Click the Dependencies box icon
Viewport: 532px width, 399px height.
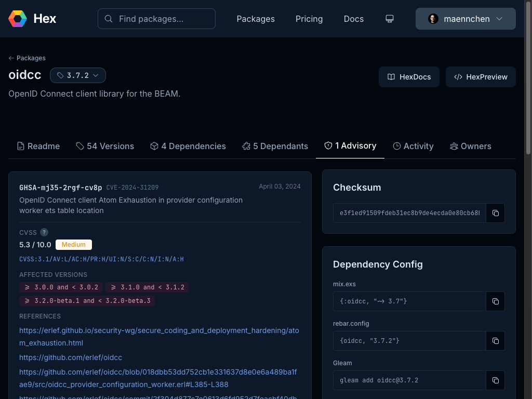(154, 146)
